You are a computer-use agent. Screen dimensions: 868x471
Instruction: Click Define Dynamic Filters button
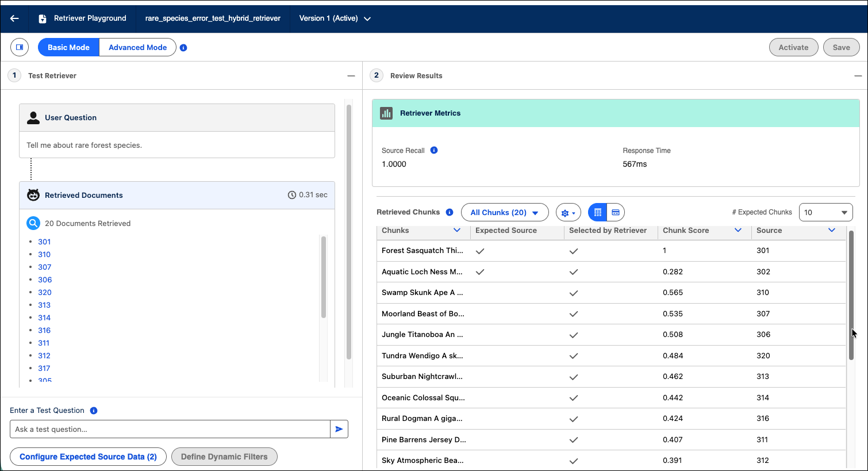(224, 457)
